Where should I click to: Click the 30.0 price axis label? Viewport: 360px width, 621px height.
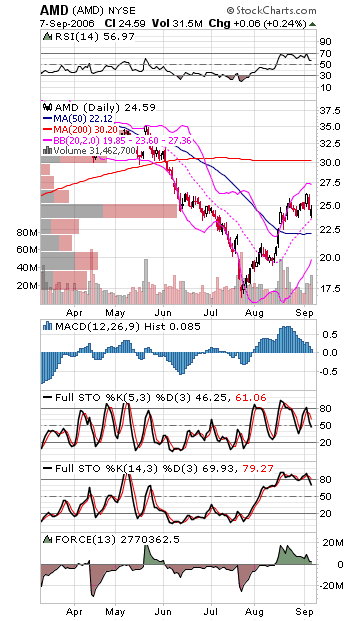coord(330,162)
